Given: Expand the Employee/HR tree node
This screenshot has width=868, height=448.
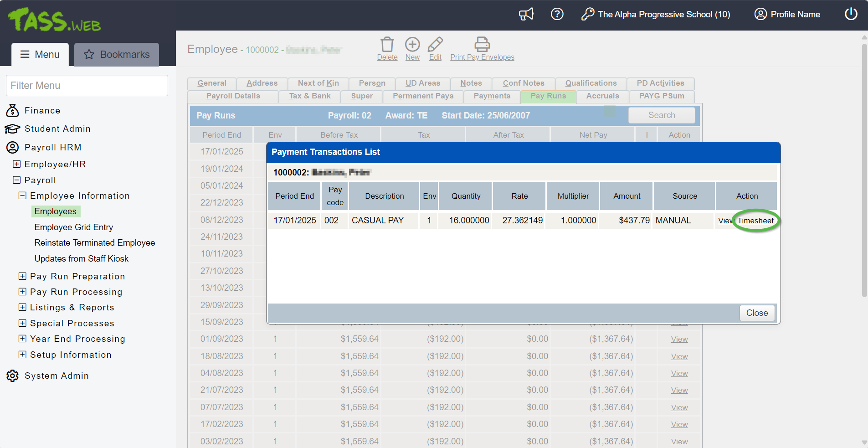Looking at the screenshot, I should point(17,164).
